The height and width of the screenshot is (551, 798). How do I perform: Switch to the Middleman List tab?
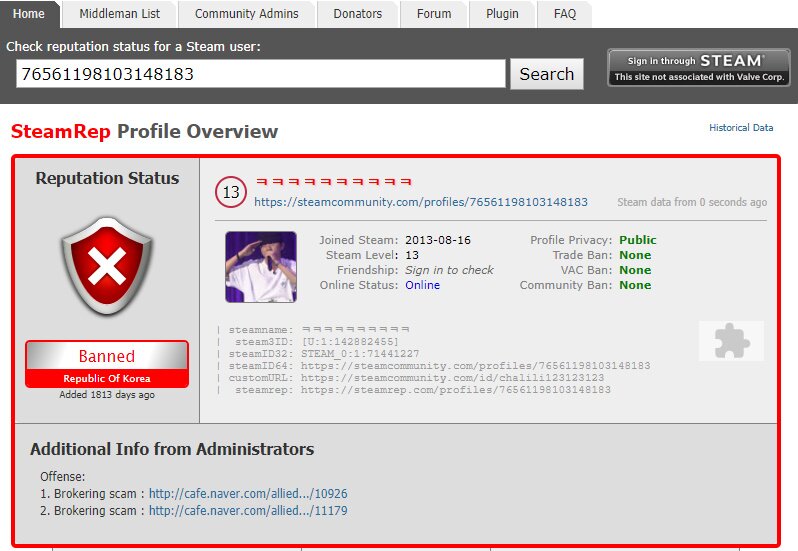point(120,14)
